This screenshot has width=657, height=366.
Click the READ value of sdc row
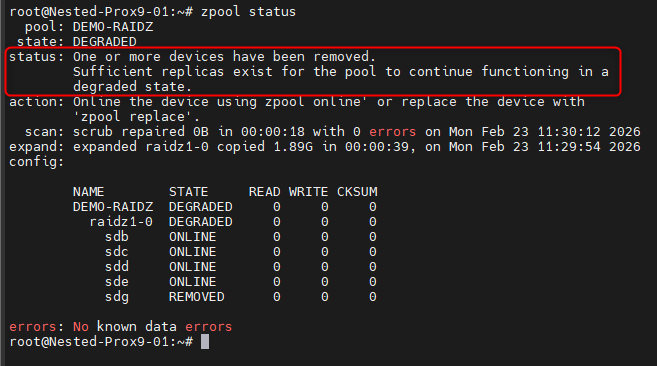[277, 252]
